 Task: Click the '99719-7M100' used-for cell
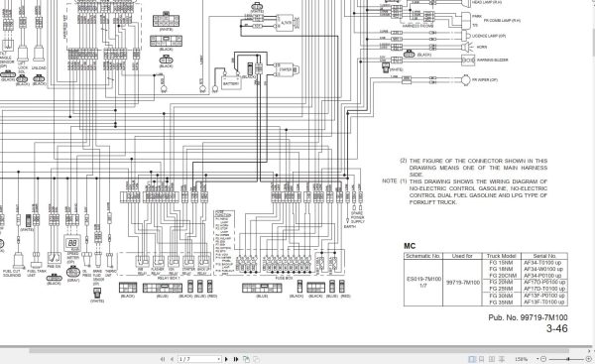click(x=463, y=283)
